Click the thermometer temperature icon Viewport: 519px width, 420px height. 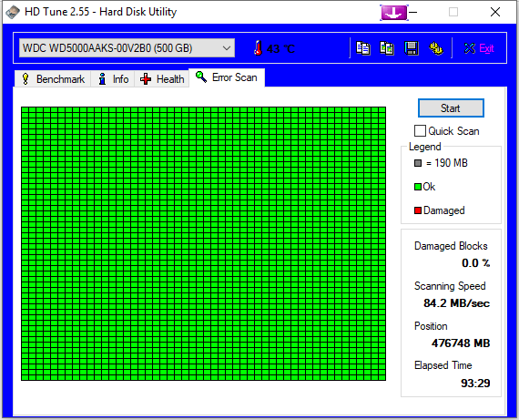point(259,48)
